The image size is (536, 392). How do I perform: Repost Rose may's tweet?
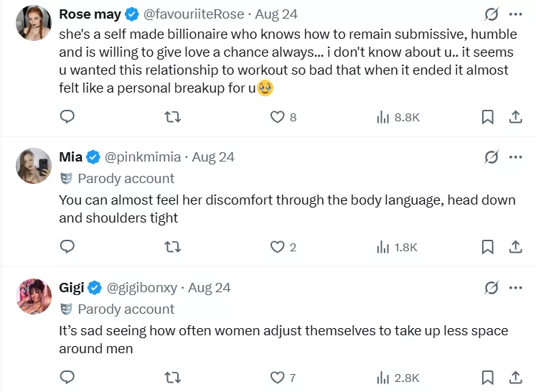click(x=172, y=116)
